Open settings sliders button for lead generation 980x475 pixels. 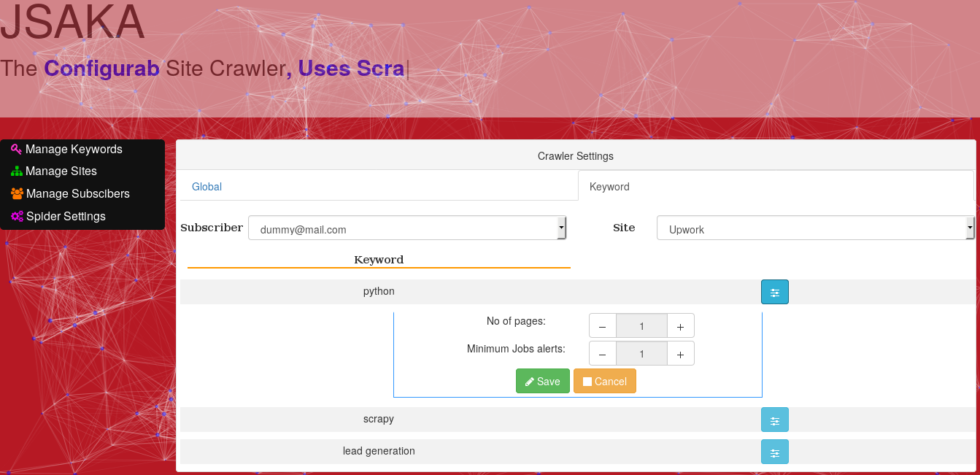[775, 452]
